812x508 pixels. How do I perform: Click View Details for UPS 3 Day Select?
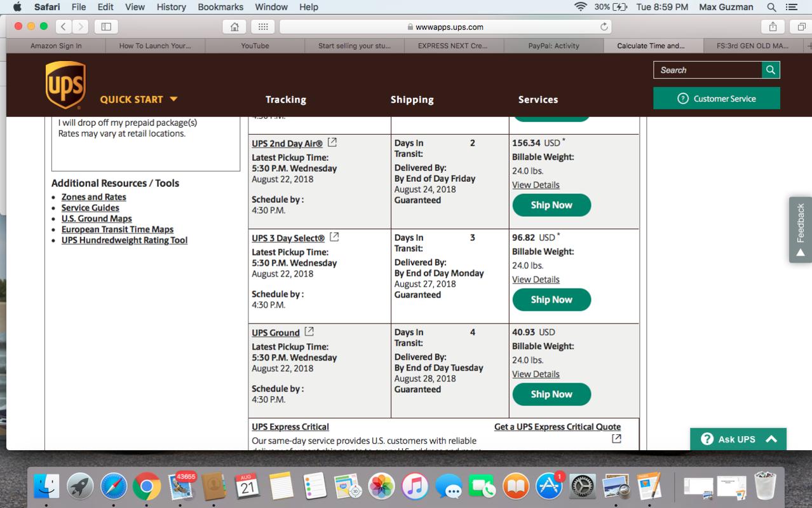(x=536, y=280)
